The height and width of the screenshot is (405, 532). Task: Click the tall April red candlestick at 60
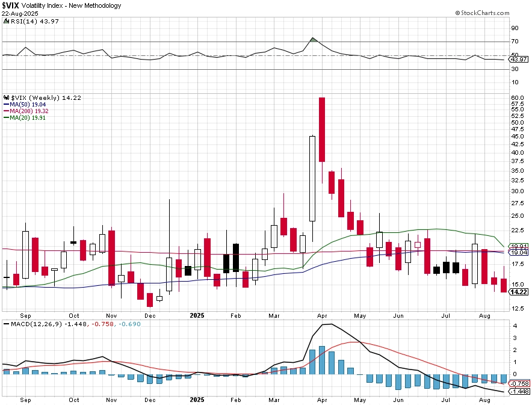[x=322, y=129]
